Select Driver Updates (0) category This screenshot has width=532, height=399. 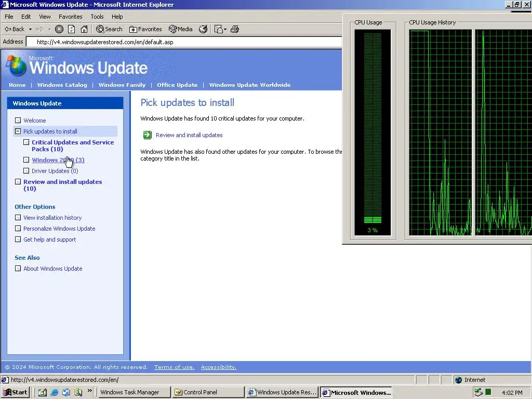pos(55,170)
